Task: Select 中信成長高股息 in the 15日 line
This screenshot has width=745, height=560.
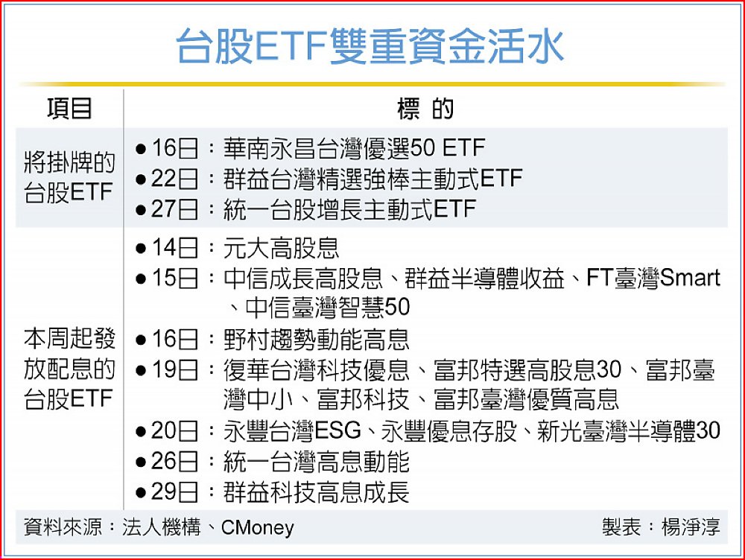Action: [x=303, y=278]
